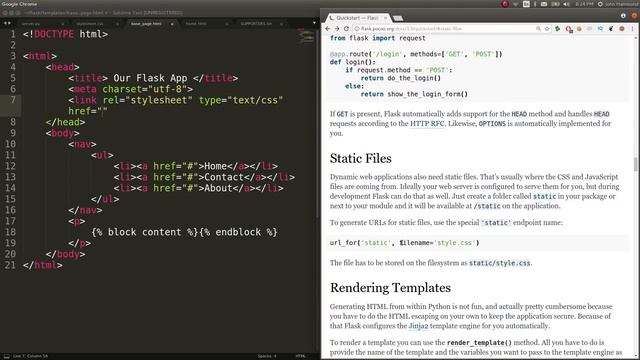The image size is (640, 360).
Task: Click 'static/style.css' inline code
Action: 500,263
